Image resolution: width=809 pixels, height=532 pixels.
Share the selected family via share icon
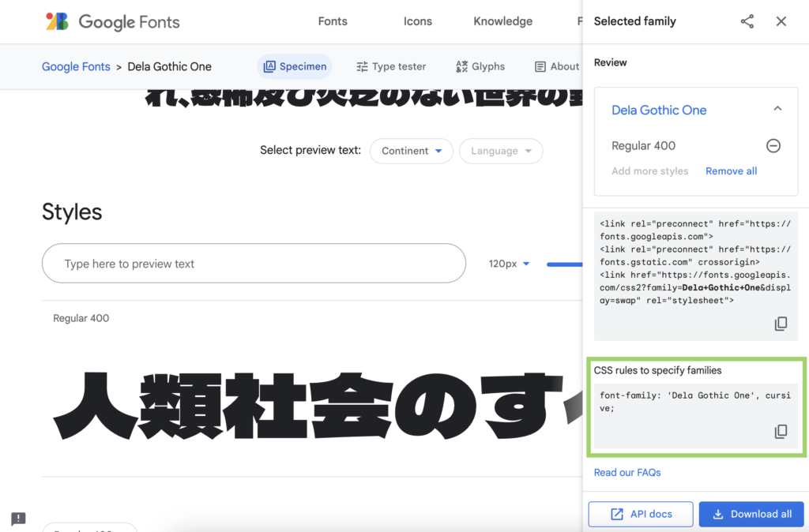pyautogui.click(x=747, y=21)
